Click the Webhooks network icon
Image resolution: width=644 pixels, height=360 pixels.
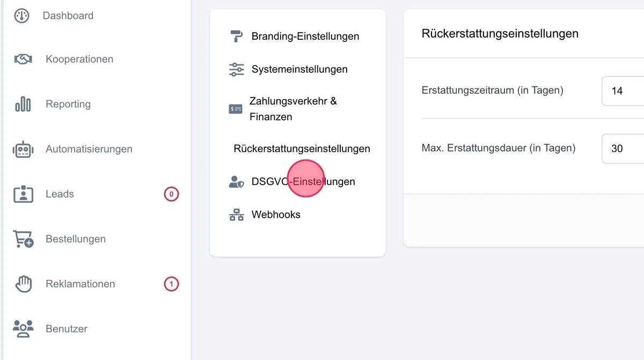[236, 214]
